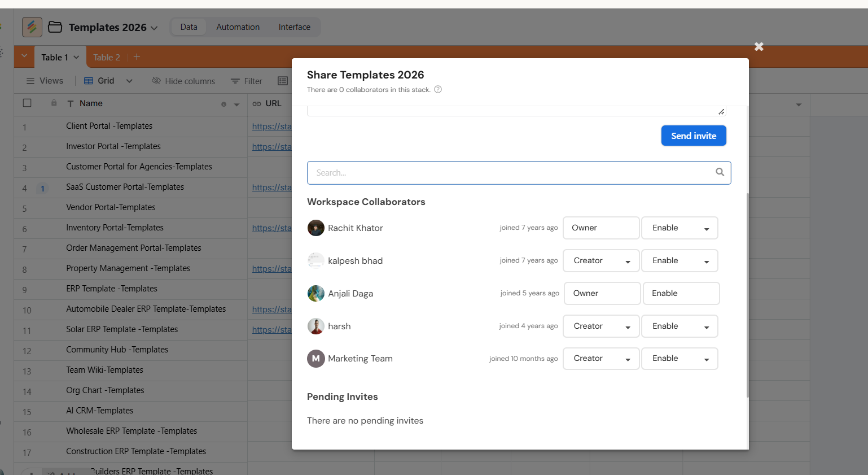Click the comment count badge on row 4
Screen dimensions: 868x475
pos(42,188)
